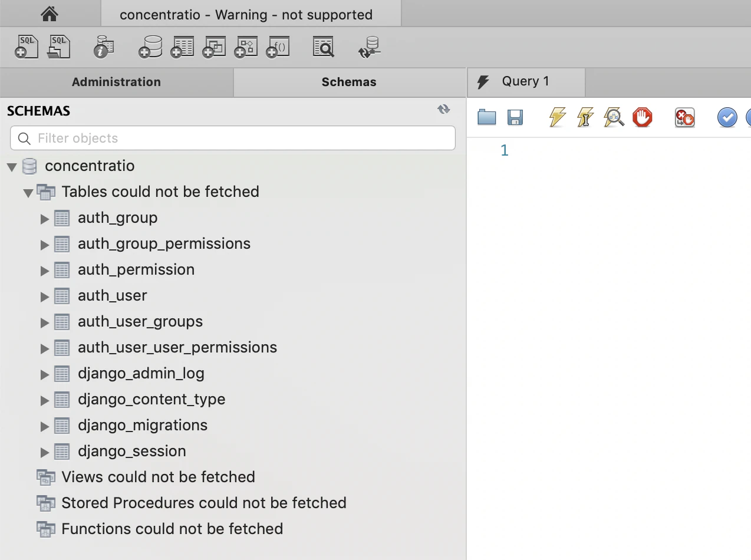Collapse the concentratio schema
The width and height of the screenshot is (751, 560).
pyautogui.click(x=12, y=167)
